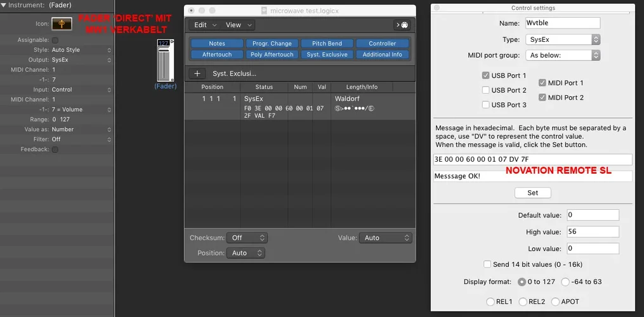The width and height of the screenshot is (644, 317).
Task: Open the Input Control dropdown
Action: coord(81,89)
